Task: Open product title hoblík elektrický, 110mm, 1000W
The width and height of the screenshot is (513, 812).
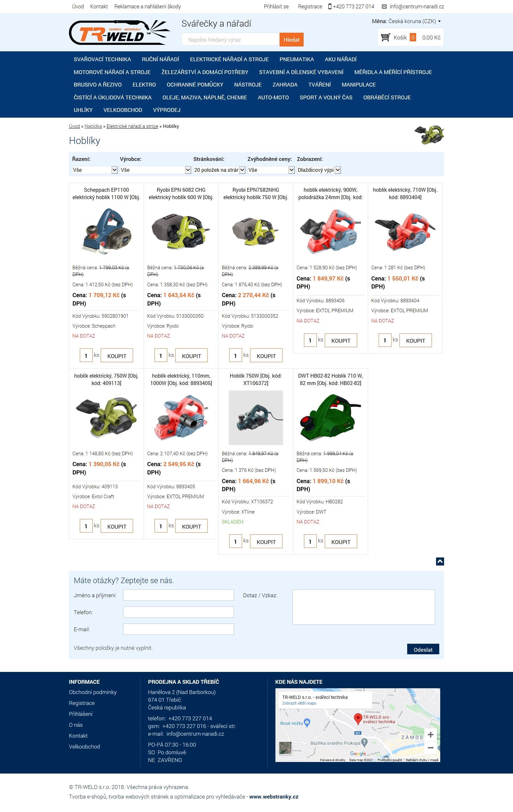Action: coord(181,379)
